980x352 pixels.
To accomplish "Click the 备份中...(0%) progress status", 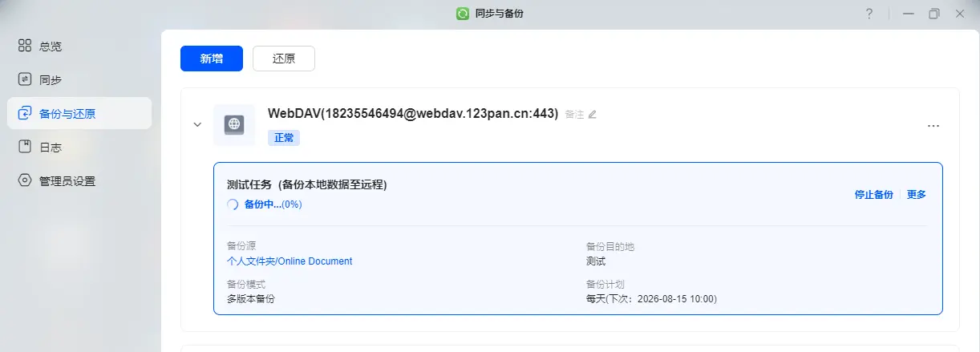I will [x=273, y=204].
